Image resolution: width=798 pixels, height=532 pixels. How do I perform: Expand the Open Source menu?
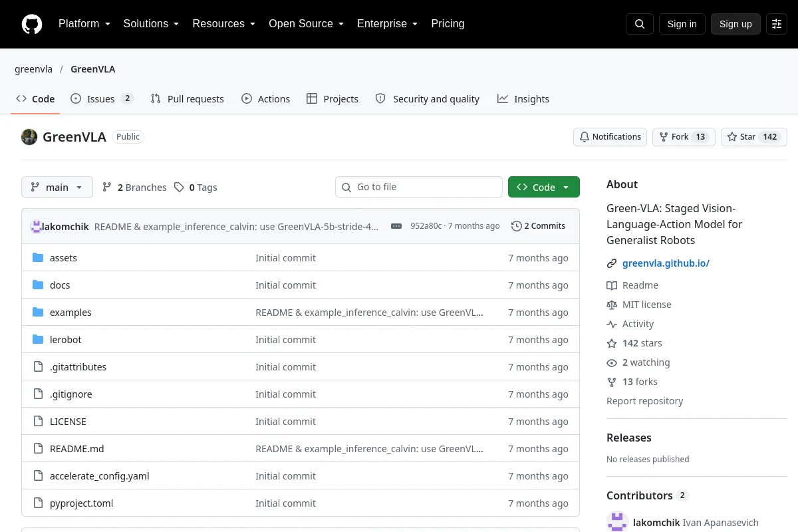tap(306, 24)
